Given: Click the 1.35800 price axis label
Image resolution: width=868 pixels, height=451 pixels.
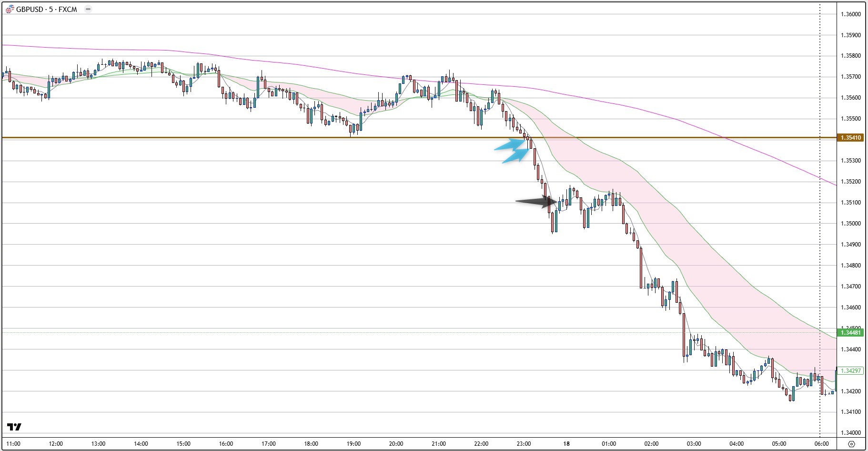Looking at the screenshot, I should coord(851,56).
